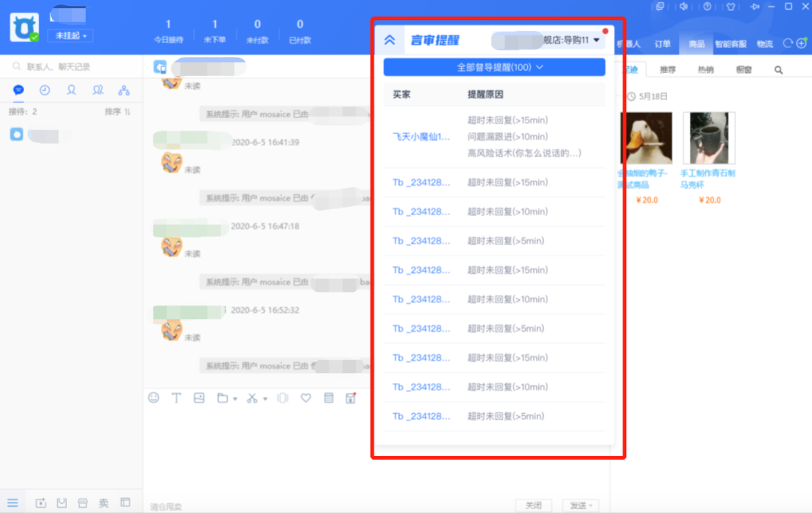The image size is (812, 513).
Task: Expand the 全部督导提醒(100) filter dropdown
Action: [x=495, y=68]
